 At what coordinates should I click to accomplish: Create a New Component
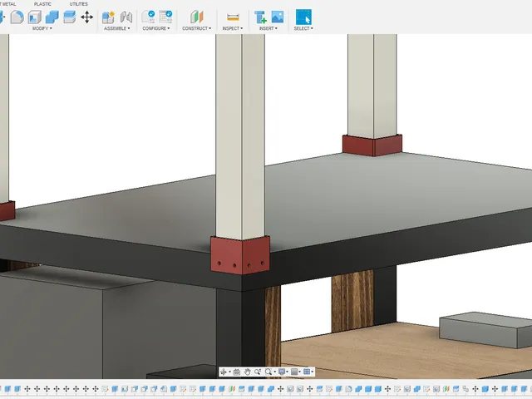point(109,17)
